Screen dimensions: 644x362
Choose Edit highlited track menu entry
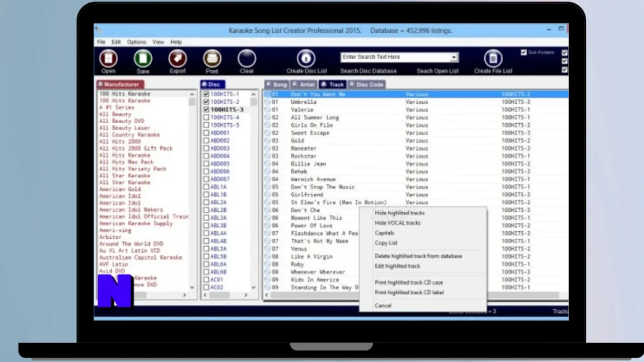pyautogui.click(x=397, y=266)
